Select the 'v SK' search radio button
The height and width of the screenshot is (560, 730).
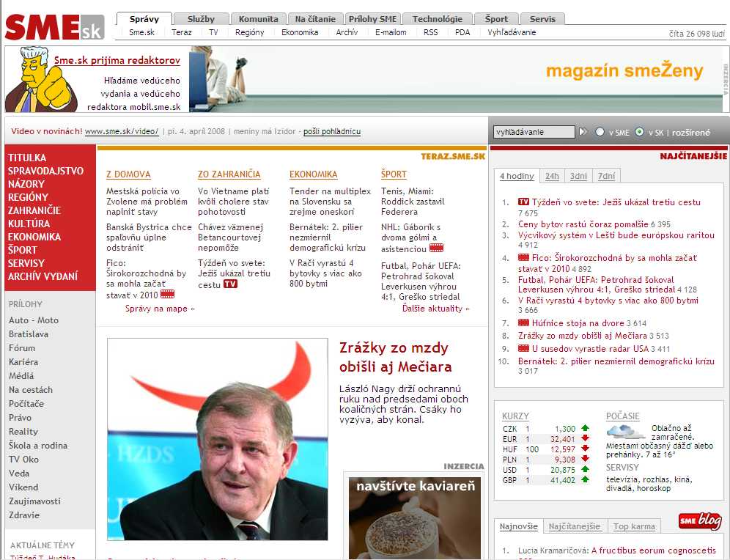tap(640, 132)
